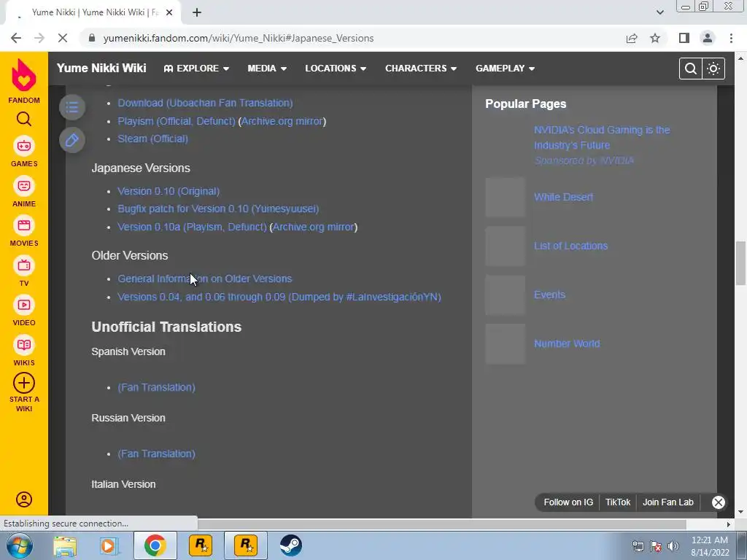Open the Chrome three-dot menu
The image size is (747, 560).
[x=731, y=38]
